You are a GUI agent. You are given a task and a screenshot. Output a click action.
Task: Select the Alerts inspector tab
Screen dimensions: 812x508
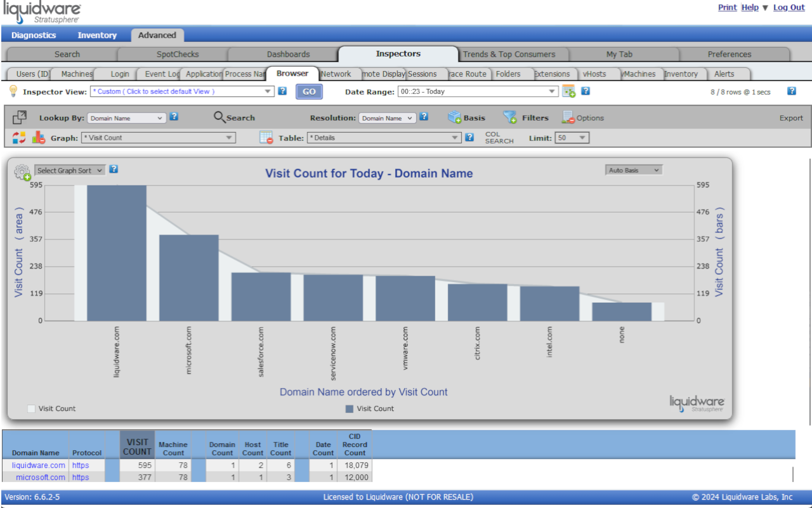coord(724,74)
